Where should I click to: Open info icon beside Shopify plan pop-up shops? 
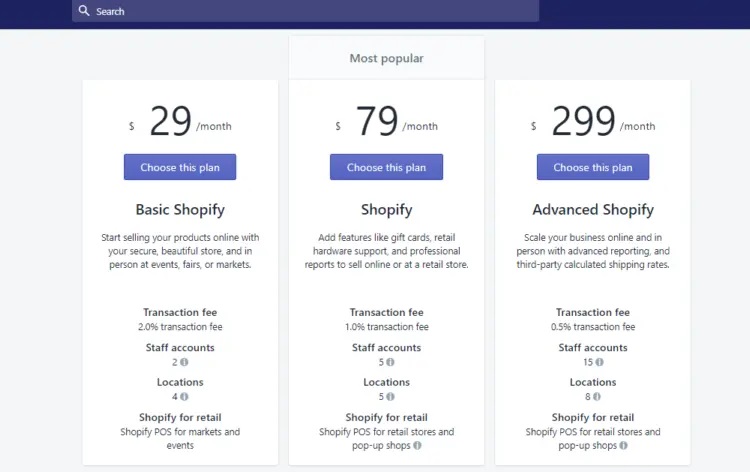(x=417, y=445)
